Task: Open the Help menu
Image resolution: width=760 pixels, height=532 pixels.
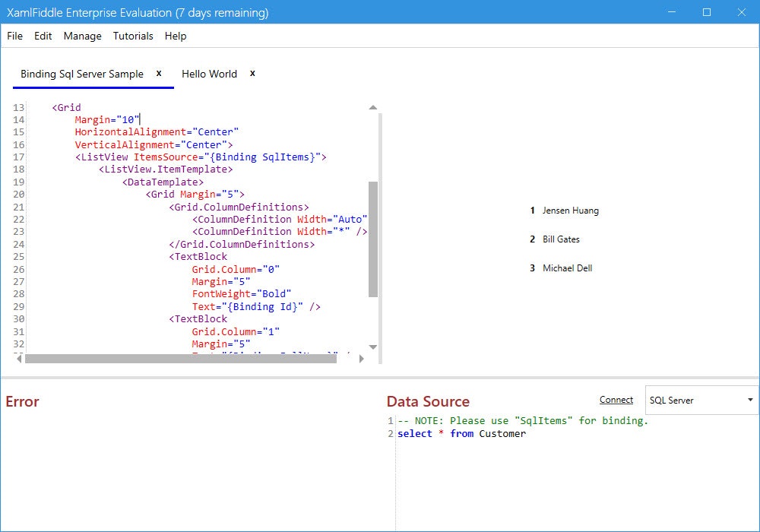Action: (176, 36)
